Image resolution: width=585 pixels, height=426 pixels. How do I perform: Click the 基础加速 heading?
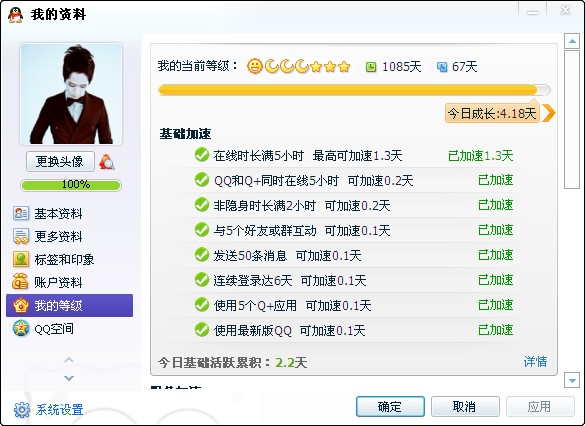(x=185, y=134)
